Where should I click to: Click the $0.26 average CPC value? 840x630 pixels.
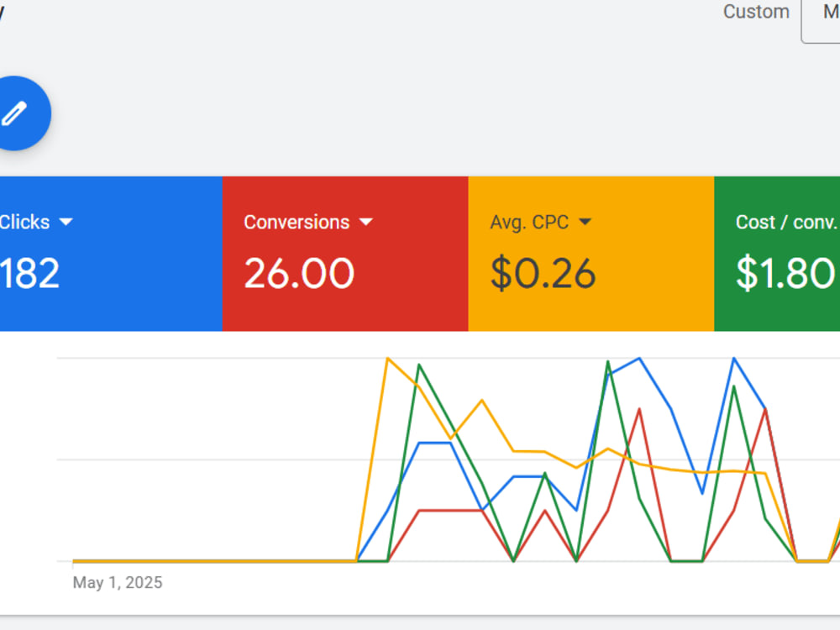click(x=543, y=273)
